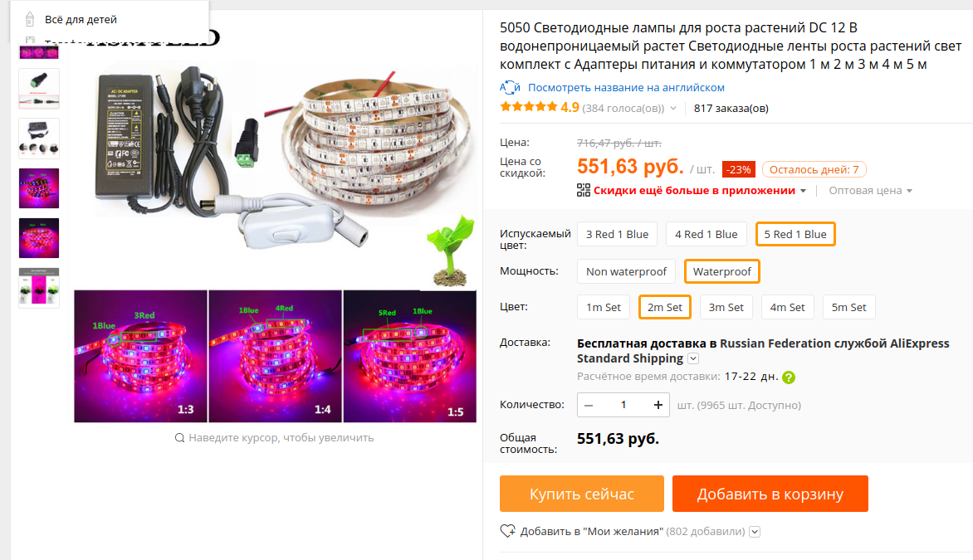
Task: Expand the AliExpress Standard Shipping options
Action: click(x=693, y=358)
